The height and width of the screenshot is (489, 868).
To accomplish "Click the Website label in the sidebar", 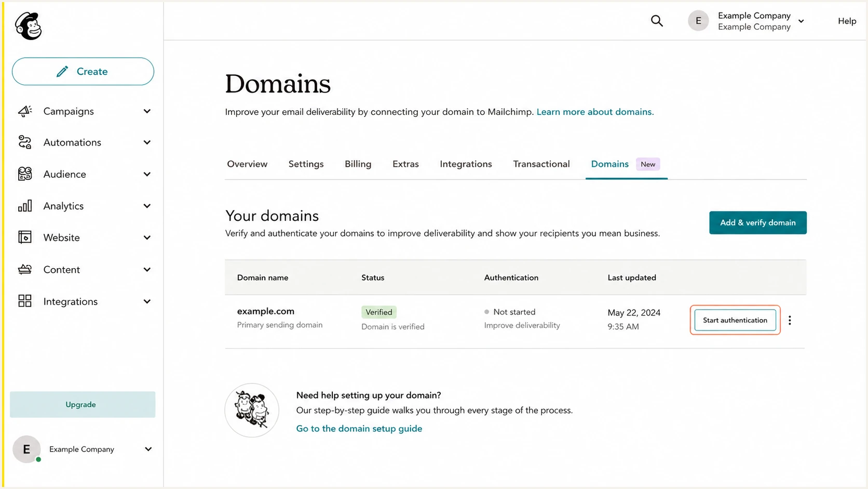I will [x=61, y=237].
